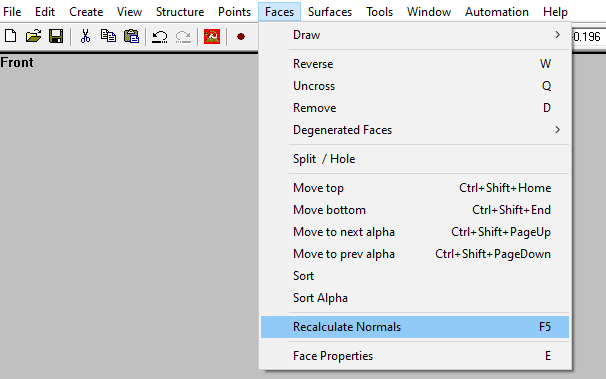Open the Help menu
This screenshot has width=606, height=379.
[x=555, y=12]
